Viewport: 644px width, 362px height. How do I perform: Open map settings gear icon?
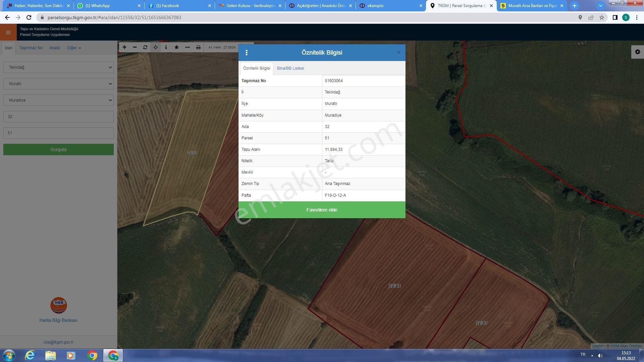coord(638,52)
